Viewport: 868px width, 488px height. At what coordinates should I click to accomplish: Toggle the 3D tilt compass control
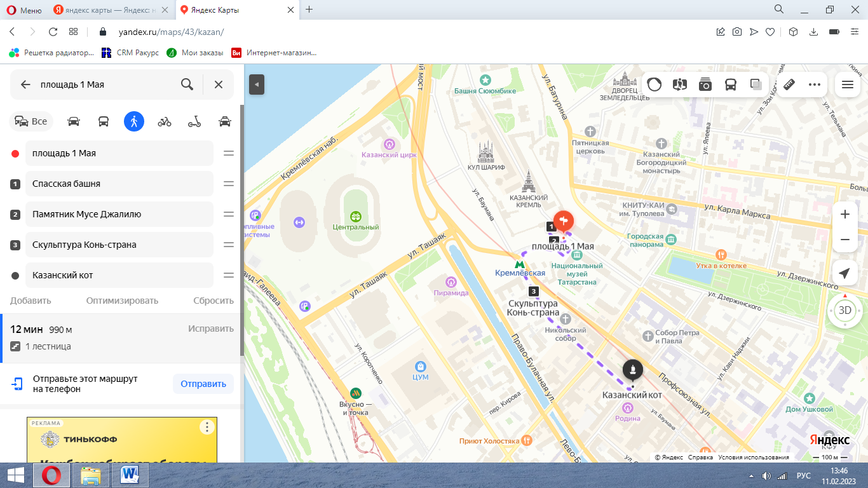point(844,310)
